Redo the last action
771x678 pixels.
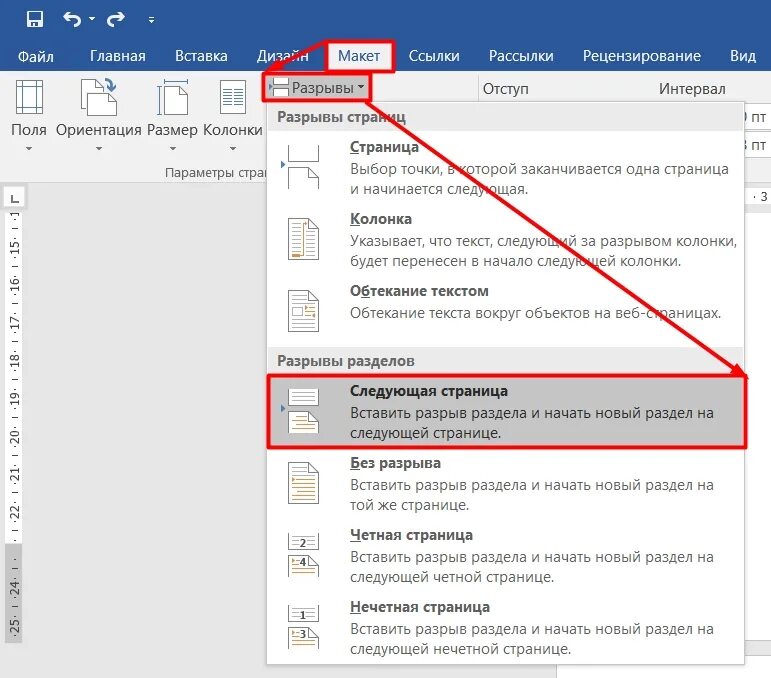coord(116,20)
